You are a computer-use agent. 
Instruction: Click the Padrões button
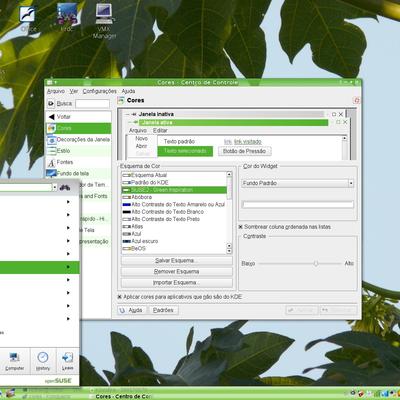163,310
